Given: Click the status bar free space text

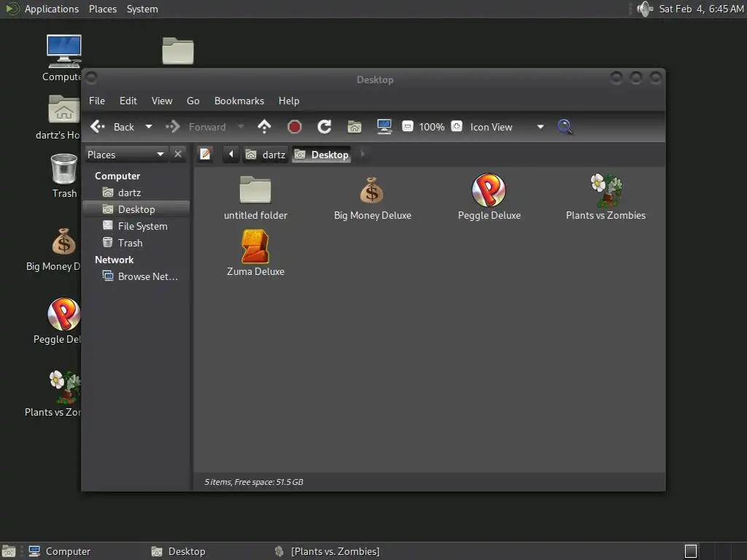Looking at the screenshot, I should [253, 482].
